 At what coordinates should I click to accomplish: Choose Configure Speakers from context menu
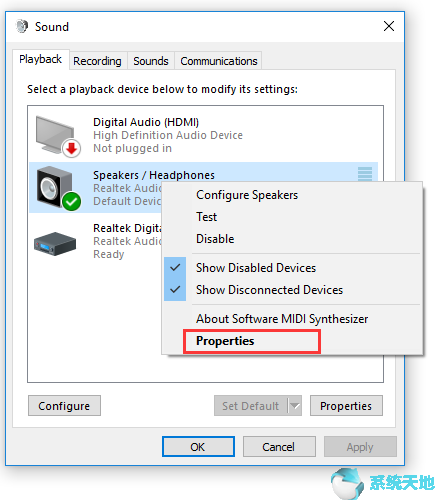pyautogui.click(x=247, y=195)
